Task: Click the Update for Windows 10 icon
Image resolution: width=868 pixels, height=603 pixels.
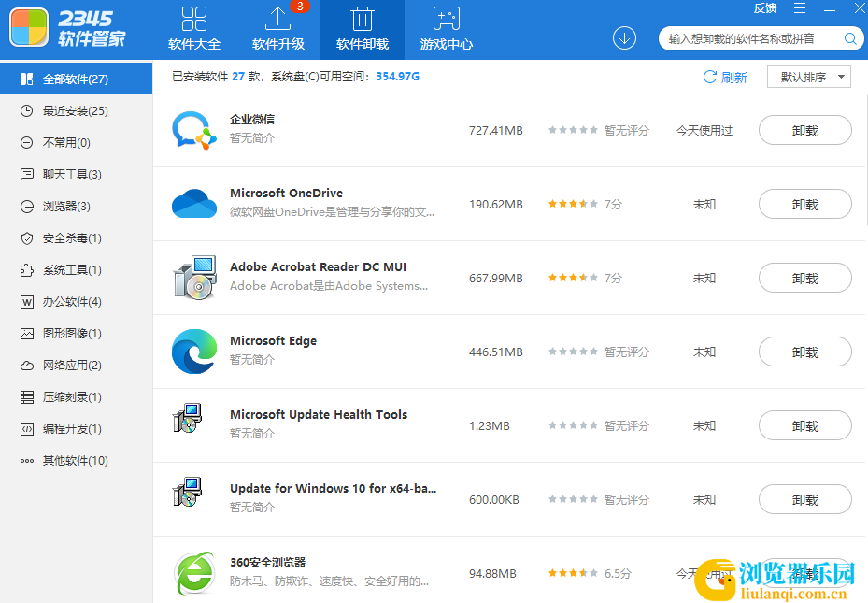Action: pyautogui.click(x=187, y=492)
